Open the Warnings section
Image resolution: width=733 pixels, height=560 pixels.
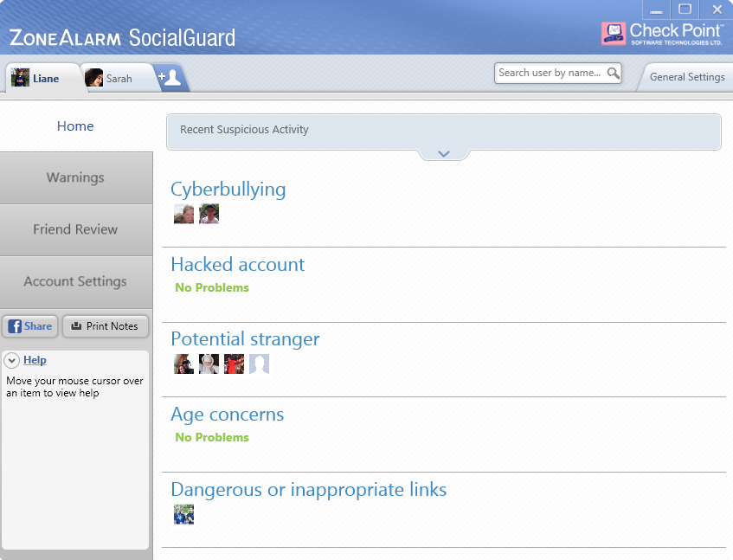coord(76,177)
